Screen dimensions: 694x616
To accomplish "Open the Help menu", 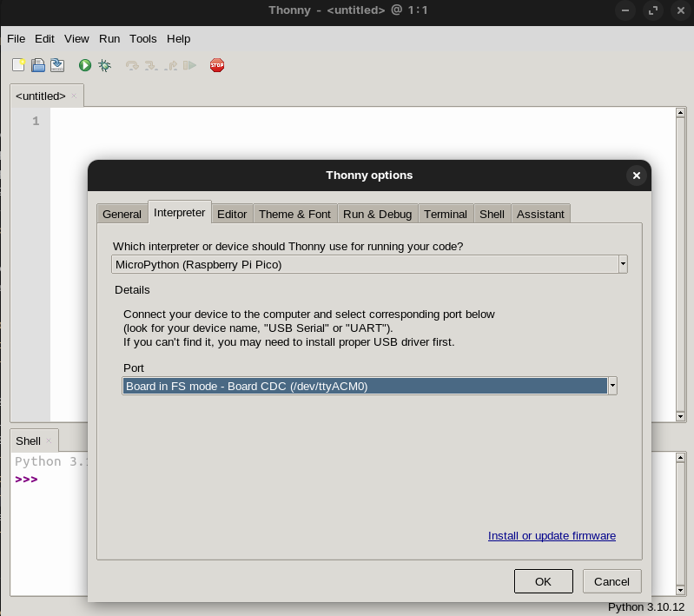I will pos(178,39).
